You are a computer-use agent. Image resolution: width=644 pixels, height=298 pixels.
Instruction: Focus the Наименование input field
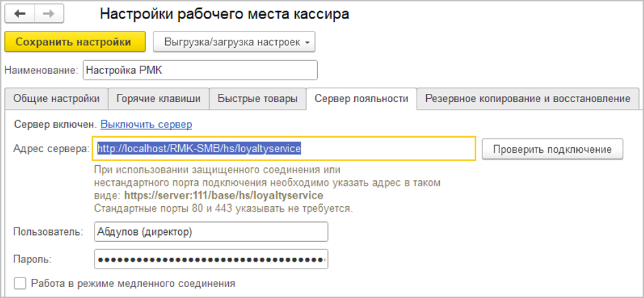click(200, 71)
